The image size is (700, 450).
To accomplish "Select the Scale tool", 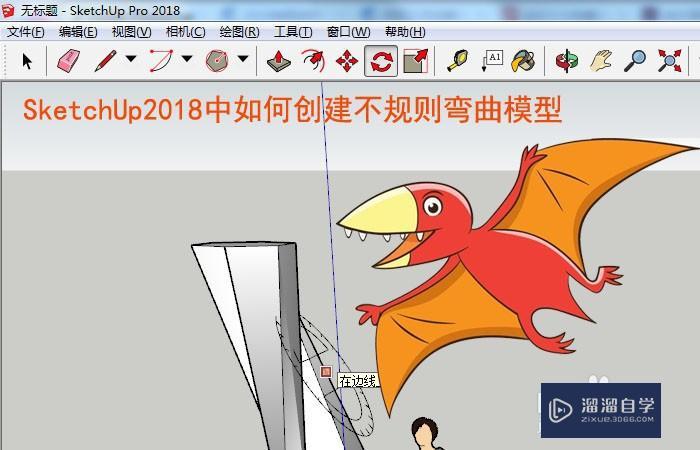I will coord(416,61).
